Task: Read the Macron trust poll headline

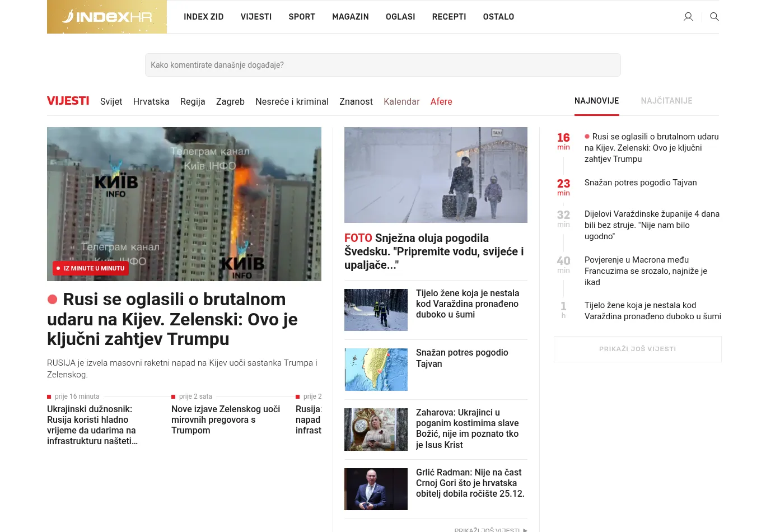Action: tap(646, 271)
